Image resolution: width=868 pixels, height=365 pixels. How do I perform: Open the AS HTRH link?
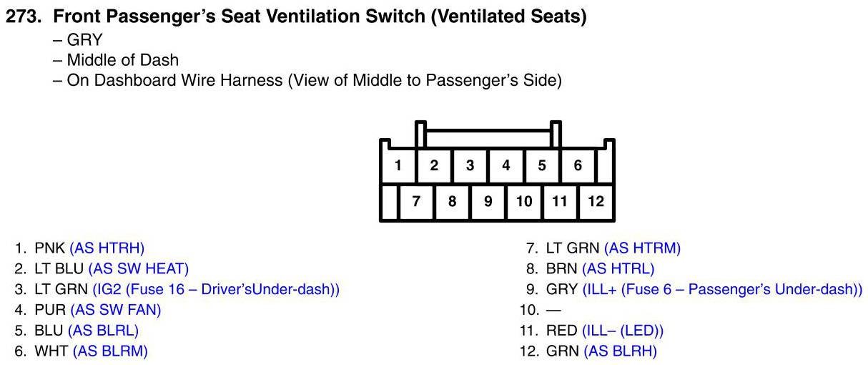(107, 248)
